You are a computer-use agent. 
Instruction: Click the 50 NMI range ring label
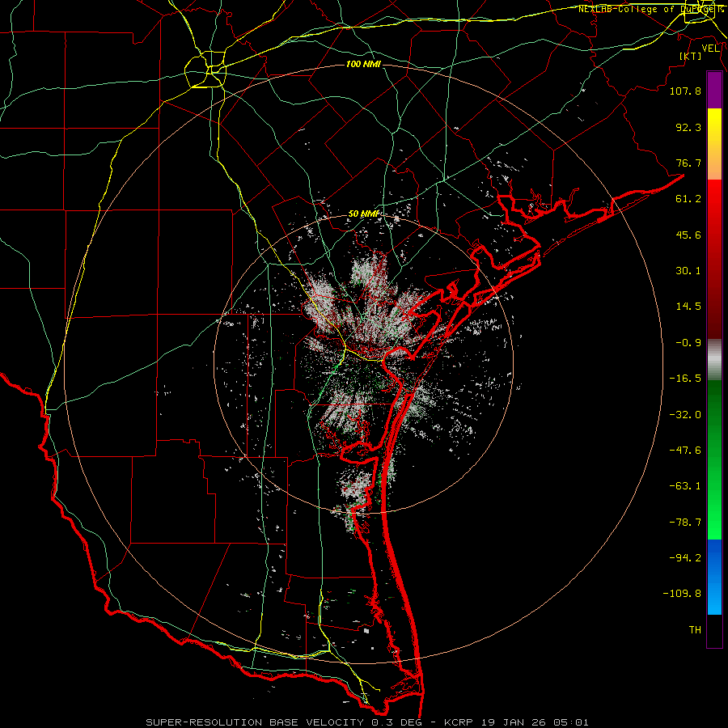coord(363,214)
